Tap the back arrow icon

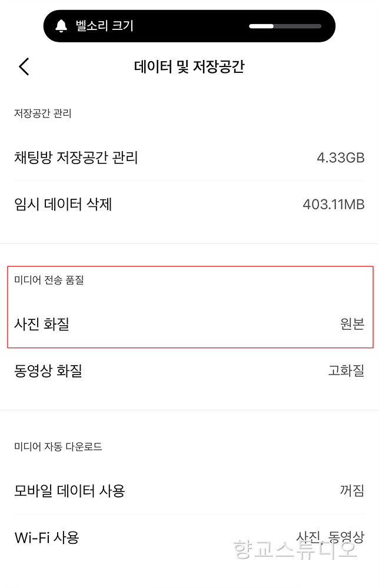tap(24, 66)
